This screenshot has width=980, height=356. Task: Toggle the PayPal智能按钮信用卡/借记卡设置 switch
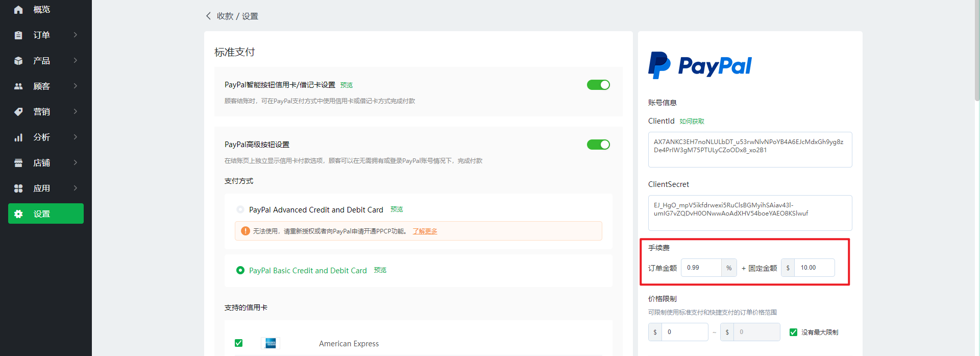(x=598, y=85)
